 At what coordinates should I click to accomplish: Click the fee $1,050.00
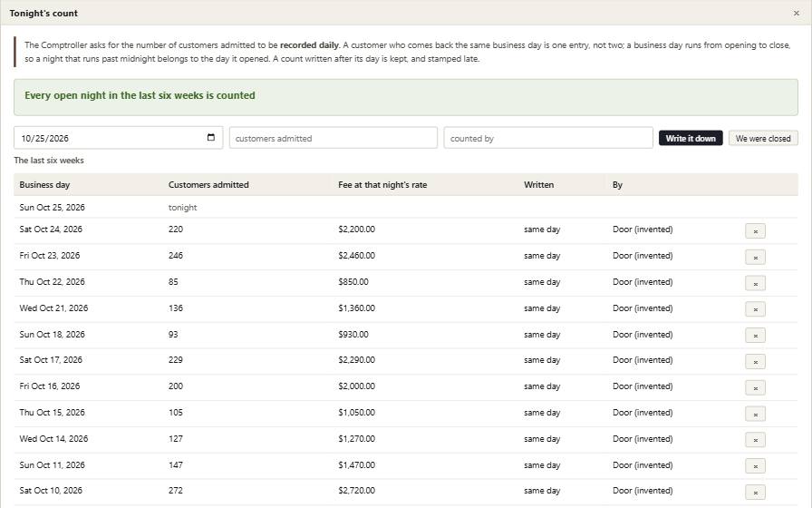pyautogui.click(x=356, y=413)
